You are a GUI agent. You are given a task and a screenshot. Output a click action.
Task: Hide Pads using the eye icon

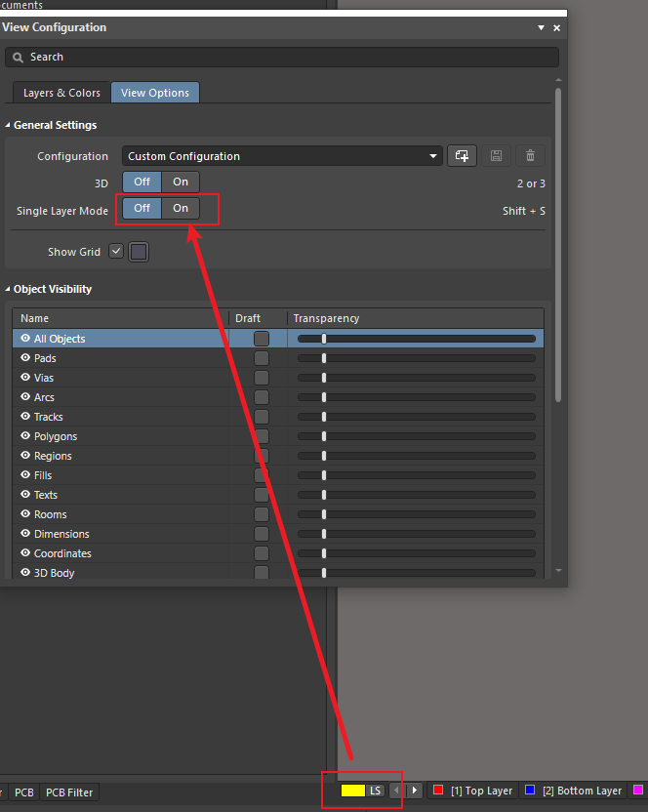(25, 358)
